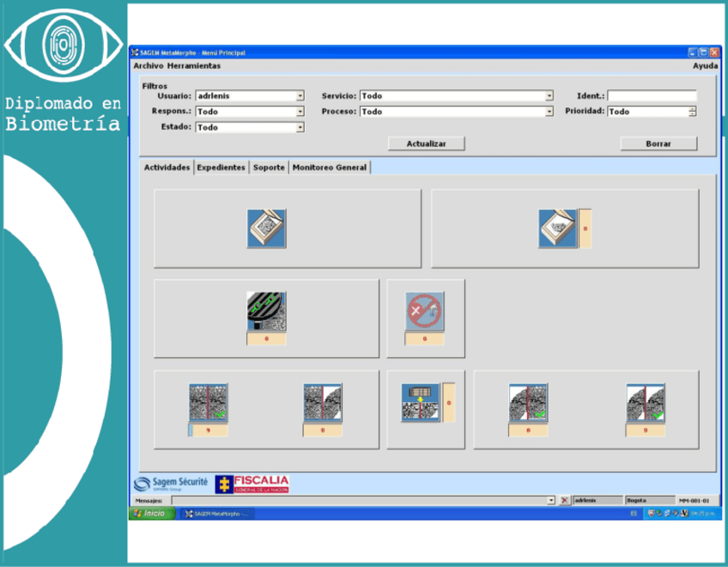Open the Archivo menu
The width and height of the screenshot is (728, 567).
149,66
